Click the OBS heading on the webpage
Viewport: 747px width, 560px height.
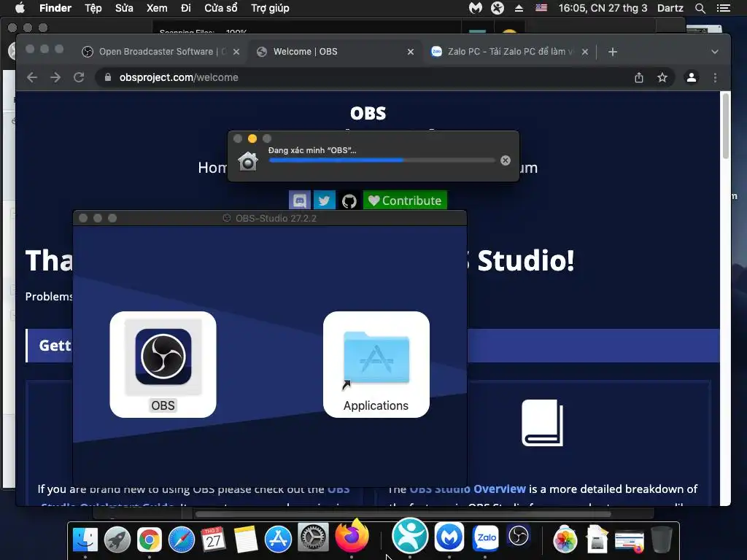pyautogui.click(x=368, y=113)
